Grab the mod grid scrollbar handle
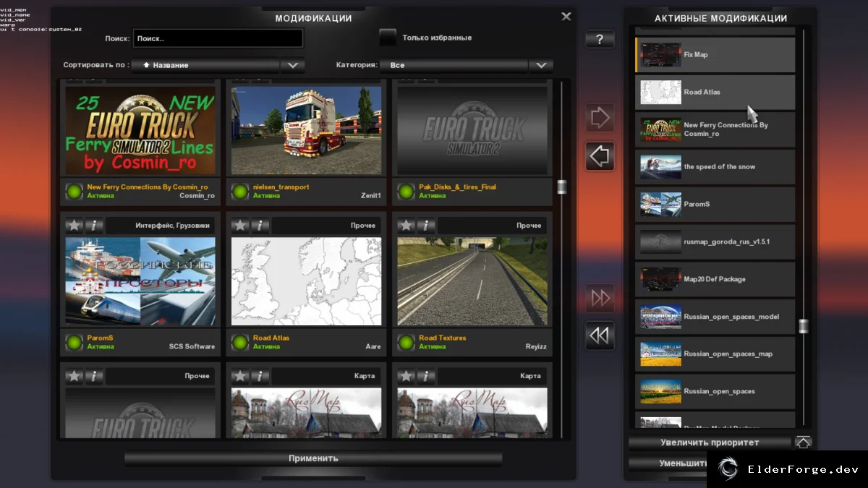The width and height of the screenshot is (868, 488). point(561,187)
